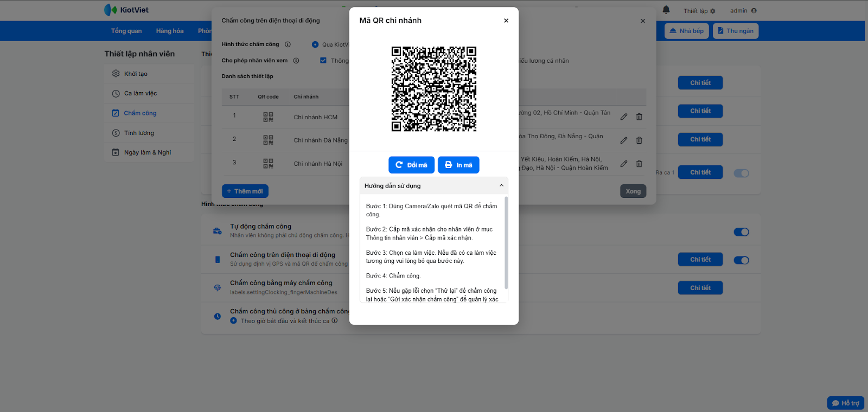Screen dimensions: 868x412
Task: Toggle Chấm công trên điện thoại di động switch
Action: (741, 260)
